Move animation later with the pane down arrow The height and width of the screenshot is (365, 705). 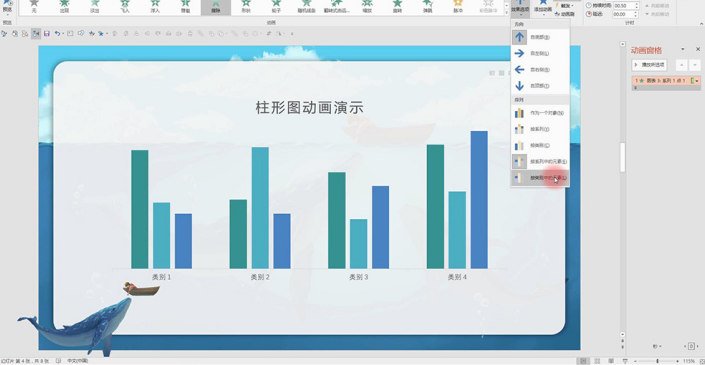(x=695, y=65)
